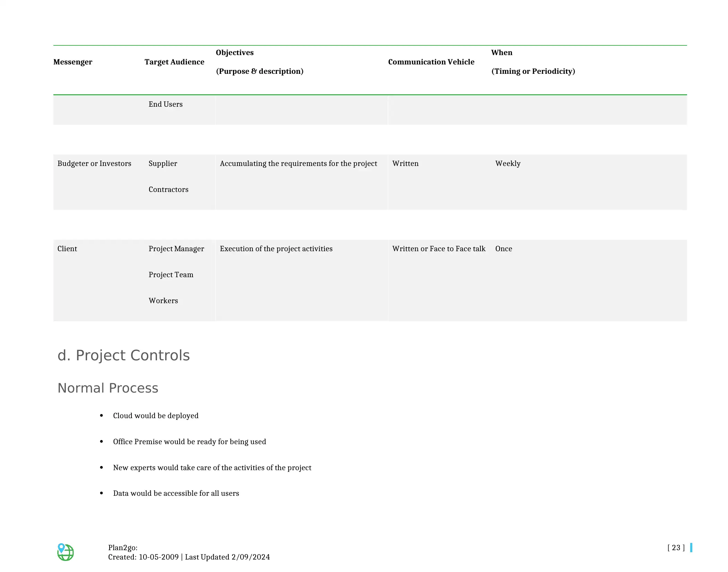Click '(Purpose & description)' header text
The image size is (728, 572).
click(x=260, y=71)
